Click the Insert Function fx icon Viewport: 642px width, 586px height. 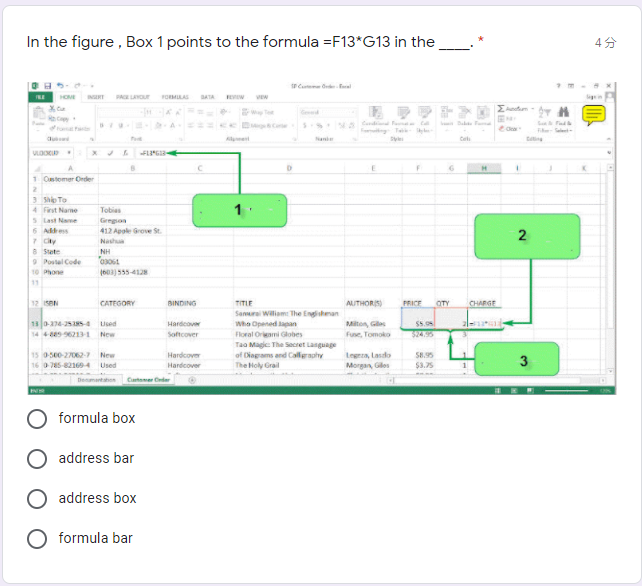tap(125, 153)
